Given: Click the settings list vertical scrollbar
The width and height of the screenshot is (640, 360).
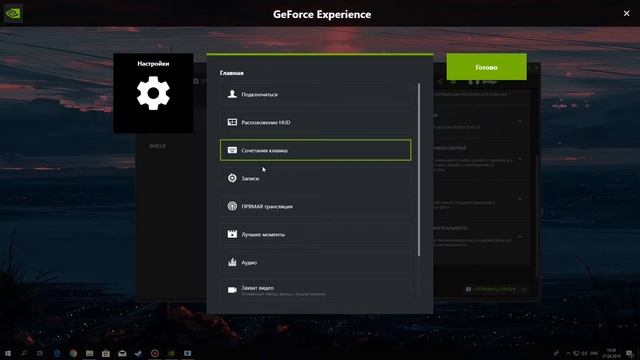Looking at the screenshot, I should pos(419,169).
